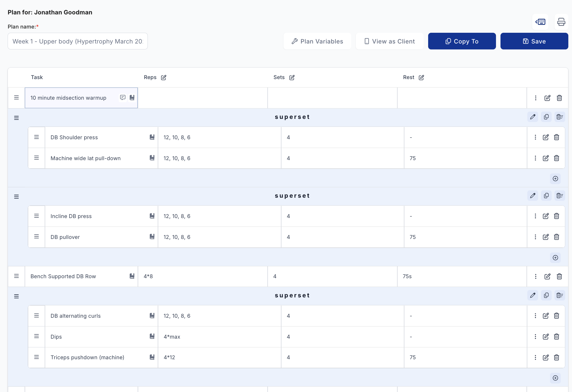
Task: Edit the Reps column header
Action: pos(164,78)
